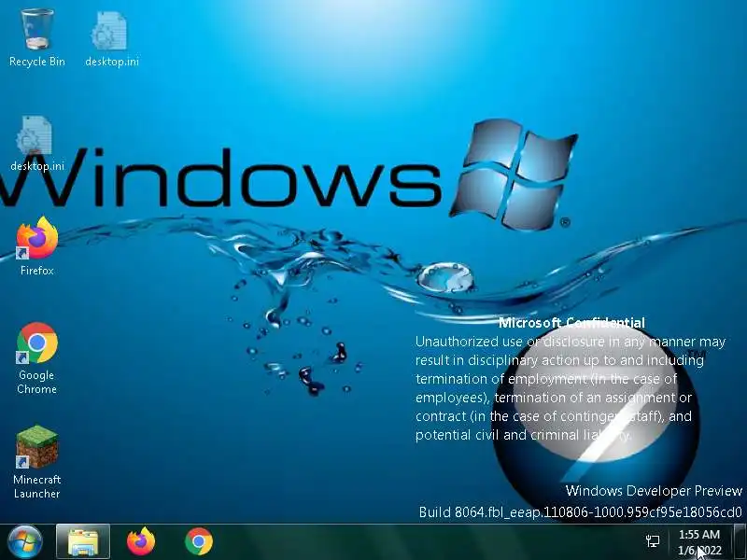747x560 pixels.
Task: Open the clock showing 1:55 AM
Action: (x=699, y=542)
